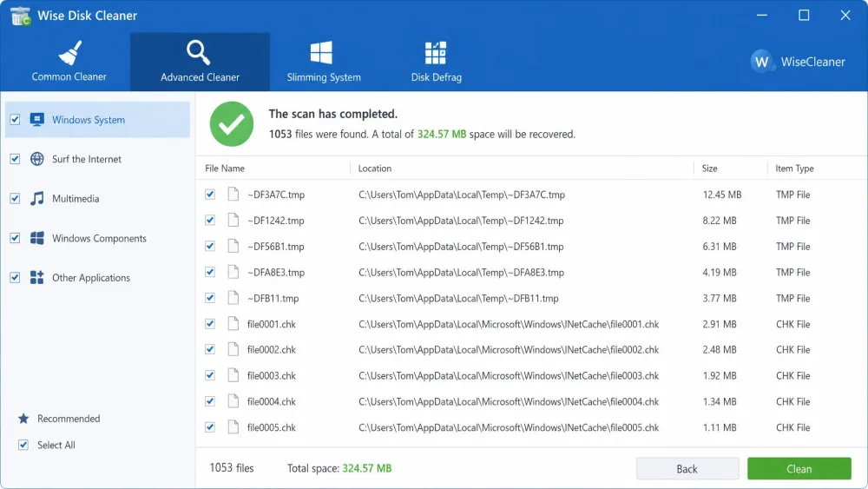The height and width of the screenshot is (489, 868).
Task: Click the Windows Components icon
Action: click(37, 238)
